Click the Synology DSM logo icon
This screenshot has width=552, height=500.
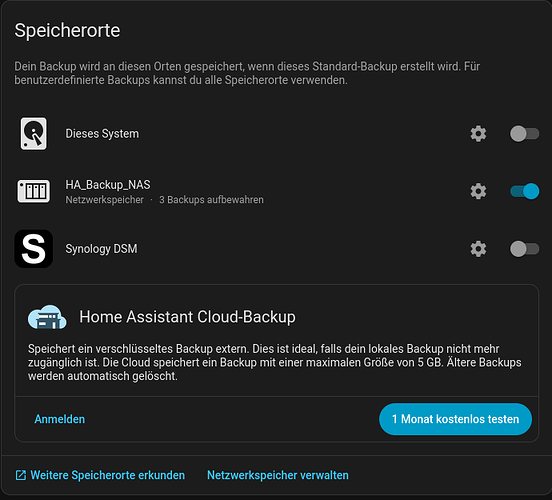(33, 249)
